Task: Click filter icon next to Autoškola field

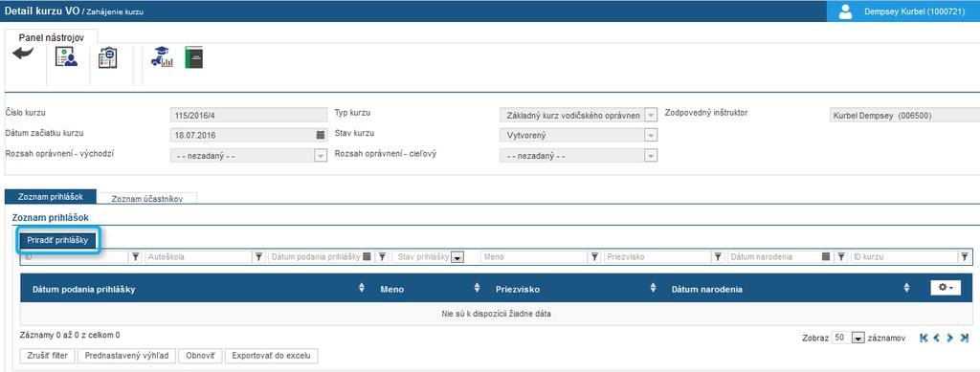Action: click(259, 256)
